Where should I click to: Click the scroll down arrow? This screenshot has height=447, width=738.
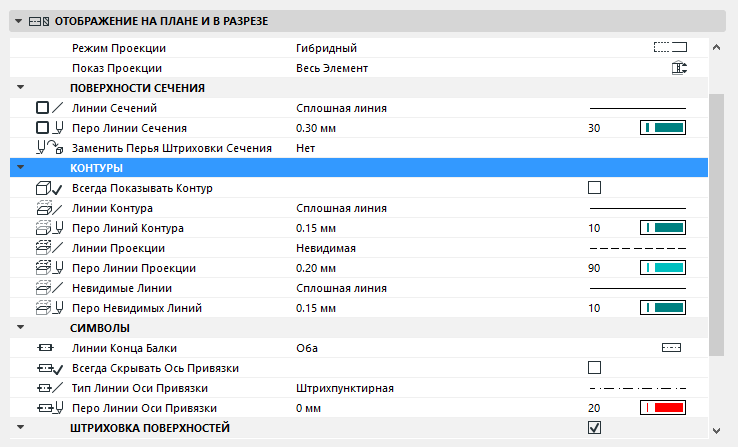pyautogui.click(x=714, y=430)
